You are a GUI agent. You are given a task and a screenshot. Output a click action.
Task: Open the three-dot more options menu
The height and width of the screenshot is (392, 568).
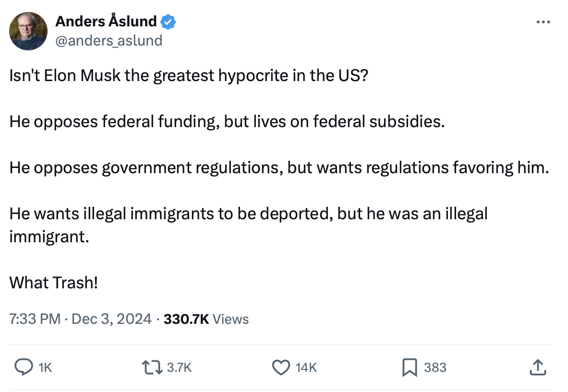pos(543,22)
